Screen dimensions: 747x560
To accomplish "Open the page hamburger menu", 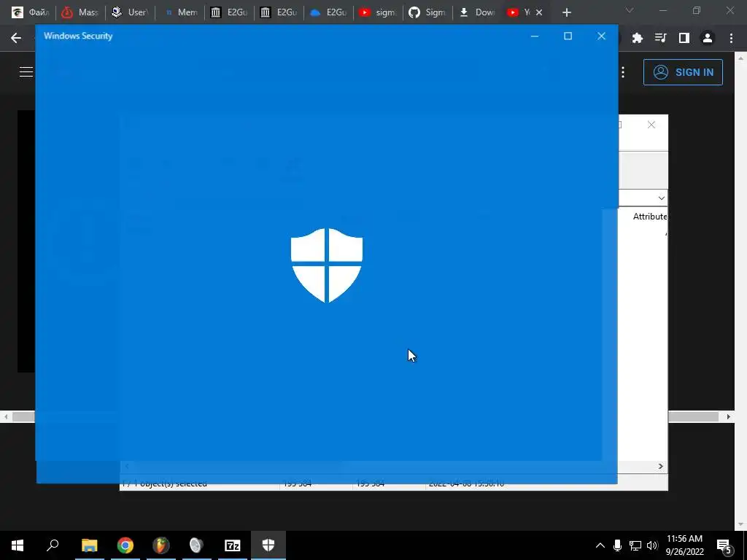I will (26, 72).
